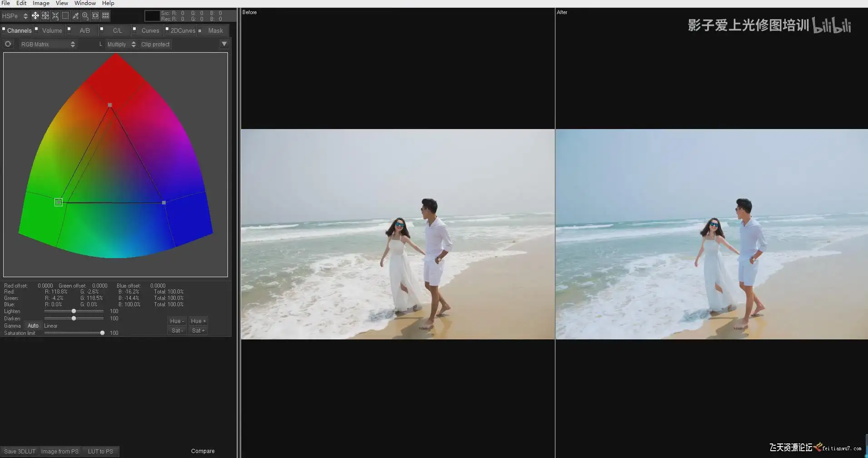Open the HSPe color model dropdown
This screenshot has width=868, height=458.
15,16
